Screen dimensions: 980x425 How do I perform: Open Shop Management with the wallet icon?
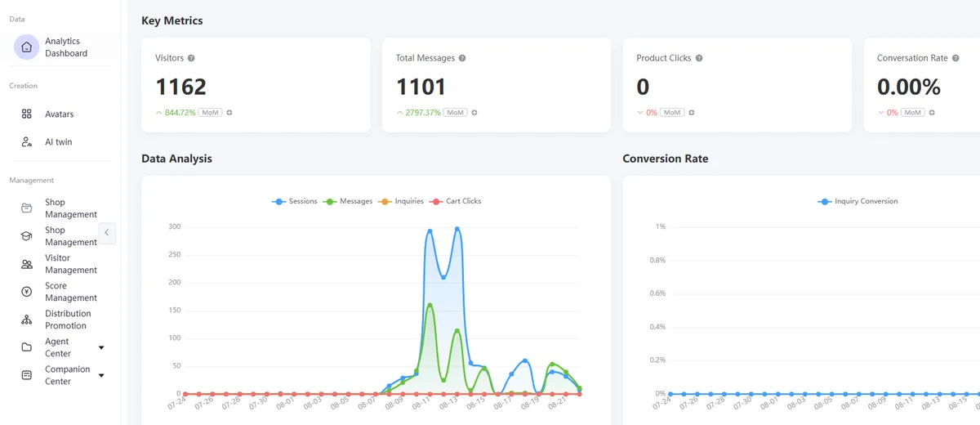[x=27, y=208]
